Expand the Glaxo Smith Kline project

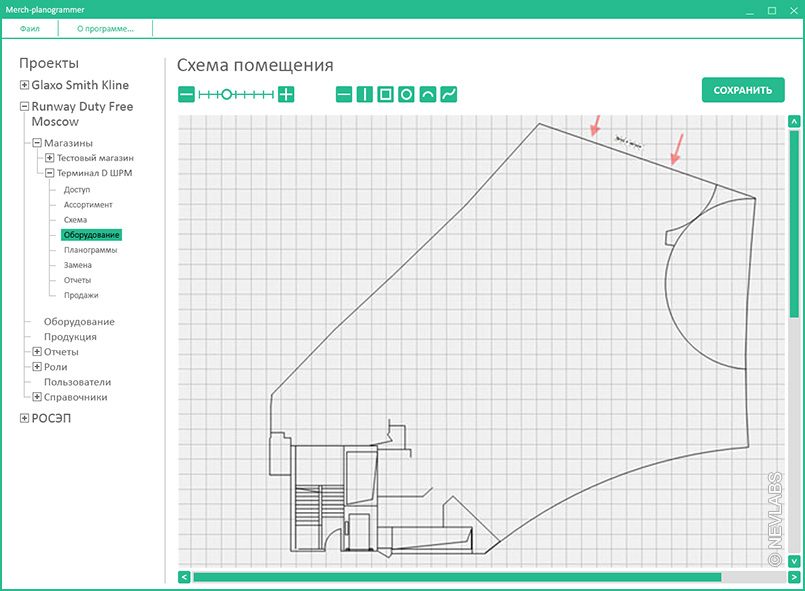point(25,85)
